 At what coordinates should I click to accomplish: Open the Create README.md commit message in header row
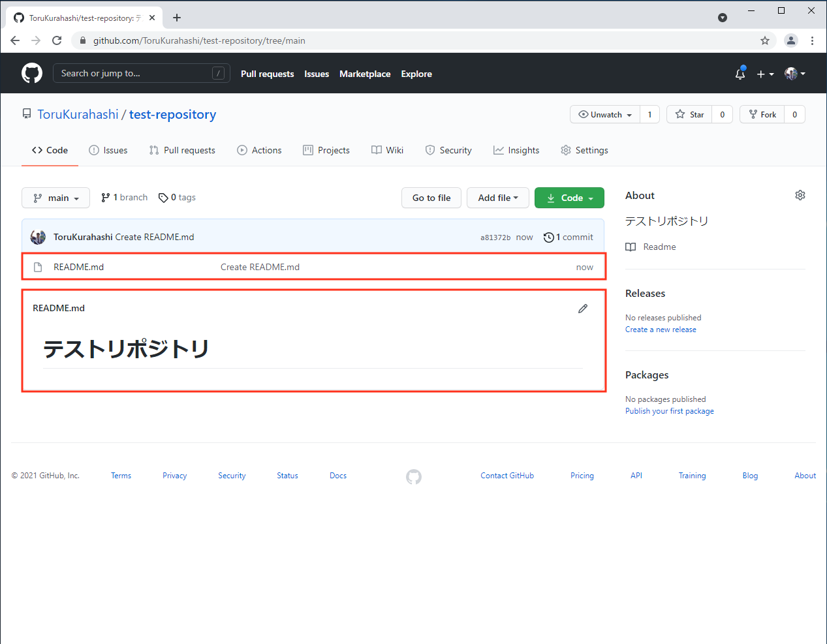click(155, 237)
